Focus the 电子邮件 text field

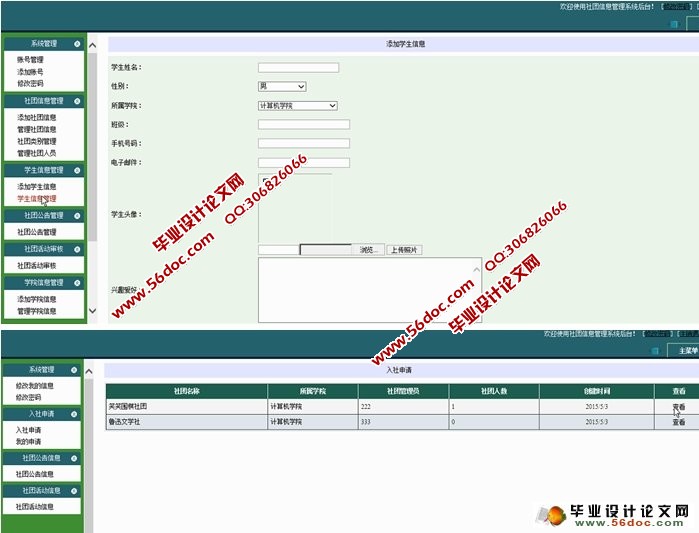coord(304,163)
